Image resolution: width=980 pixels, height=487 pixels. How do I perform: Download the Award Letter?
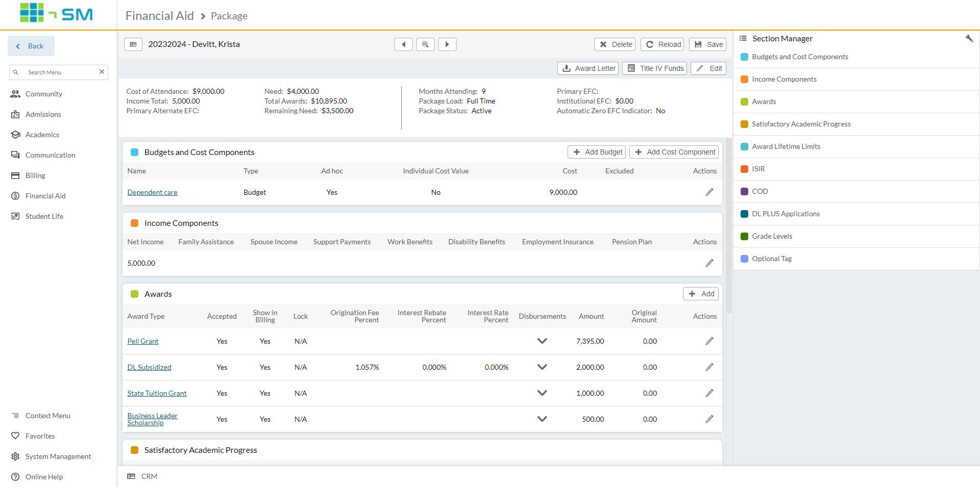(588, 68)
